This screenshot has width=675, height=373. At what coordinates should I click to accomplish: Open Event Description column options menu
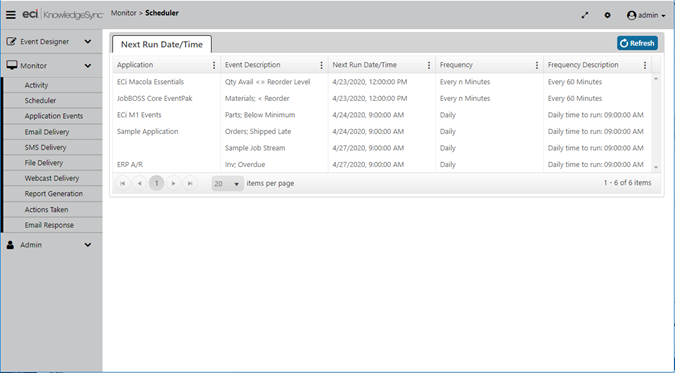tap(321, 65)
